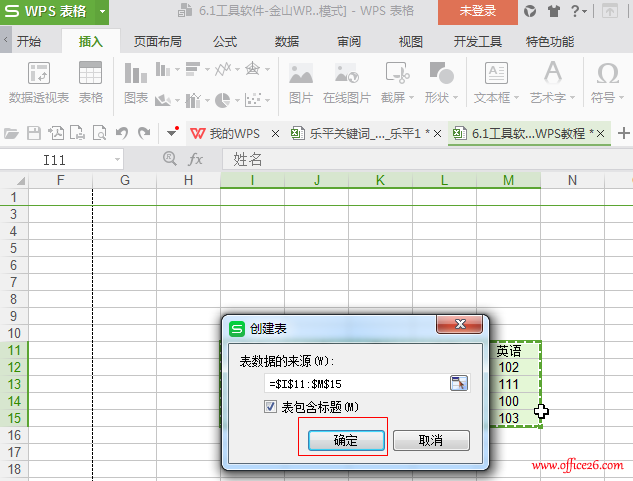The height and width of the screenshot is (481, 633).
Task: Open the 公式 (Formulas) ribbon tab
Action: coord(224,41)
